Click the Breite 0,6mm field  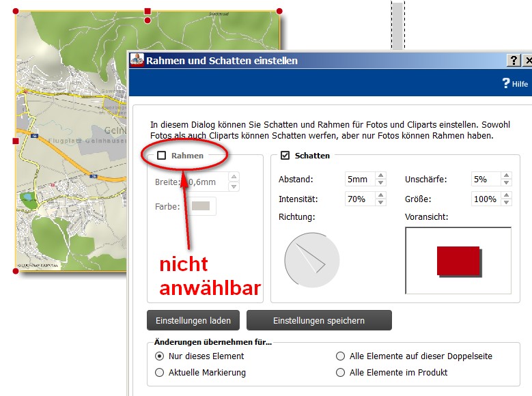pos(207,182)
